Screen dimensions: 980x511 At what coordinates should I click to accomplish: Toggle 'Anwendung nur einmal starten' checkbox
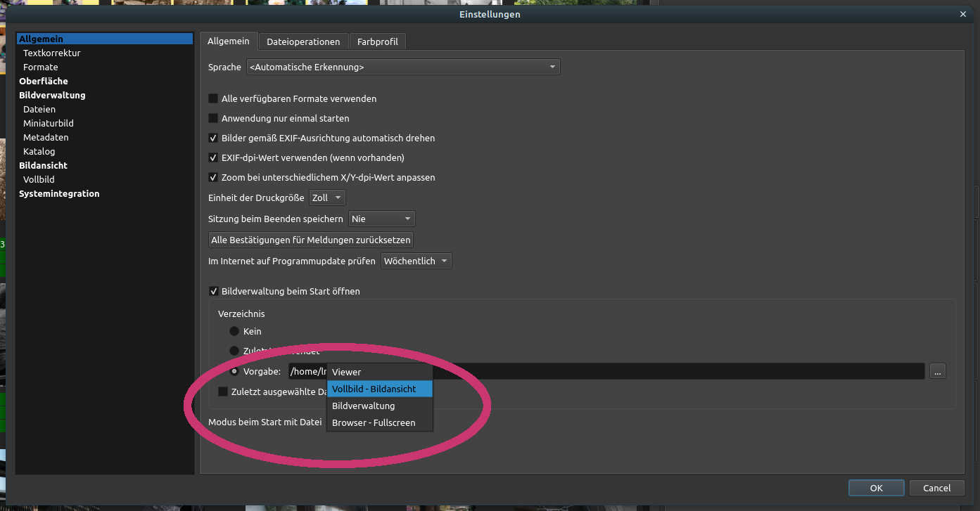(x=214, y=119)
